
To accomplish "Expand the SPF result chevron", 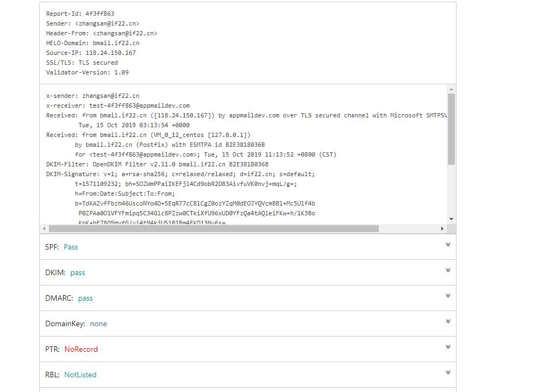I will pyautogui.click(x=448, y=245).
